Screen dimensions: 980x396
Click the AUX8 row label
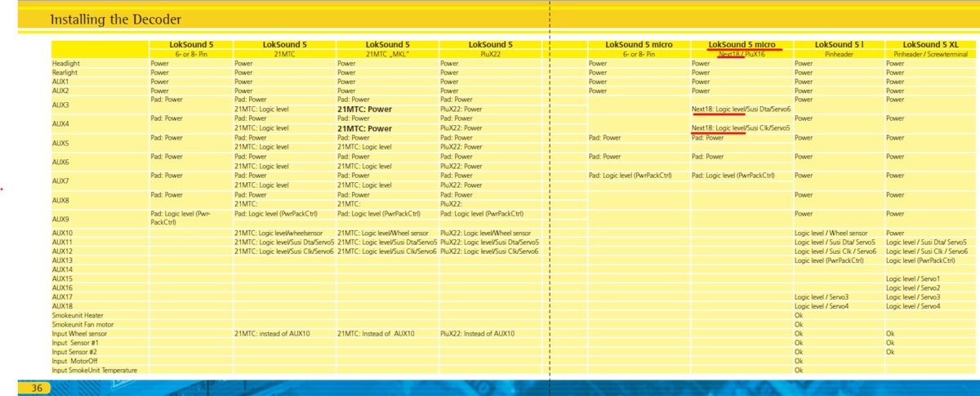click(61, 200)
